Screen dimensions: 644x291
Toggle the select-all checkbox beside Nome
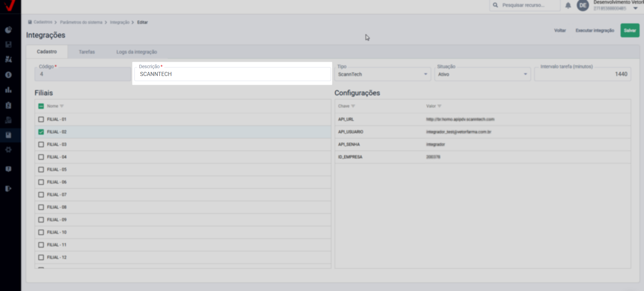41,106
